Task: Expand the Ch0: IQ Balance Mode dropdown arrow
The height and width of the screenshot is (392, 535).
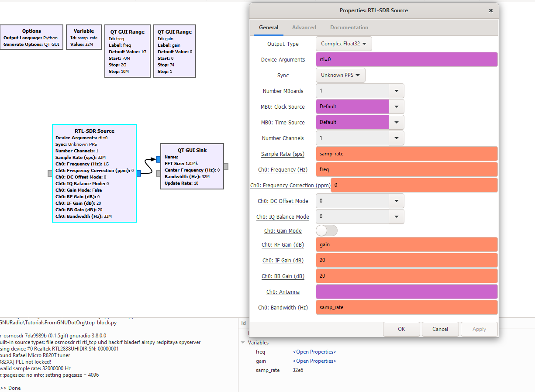Action: (x=397, y=217)
